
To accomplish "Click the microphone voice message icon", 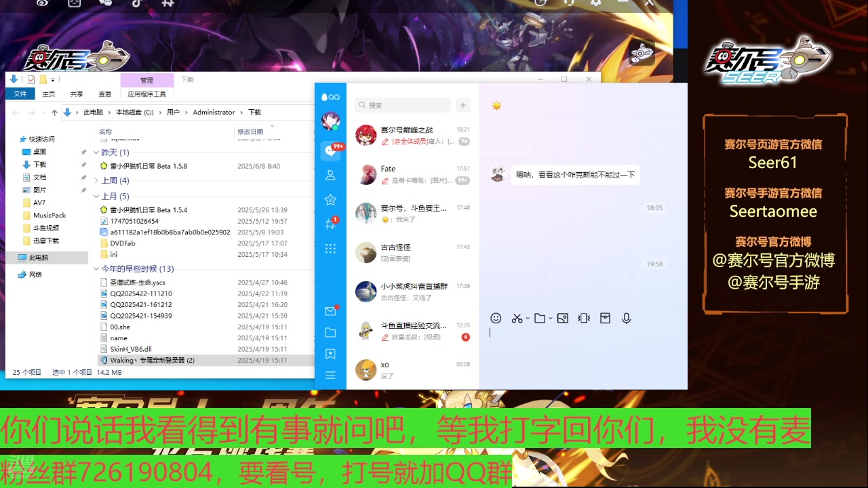I will pos(627,318).
